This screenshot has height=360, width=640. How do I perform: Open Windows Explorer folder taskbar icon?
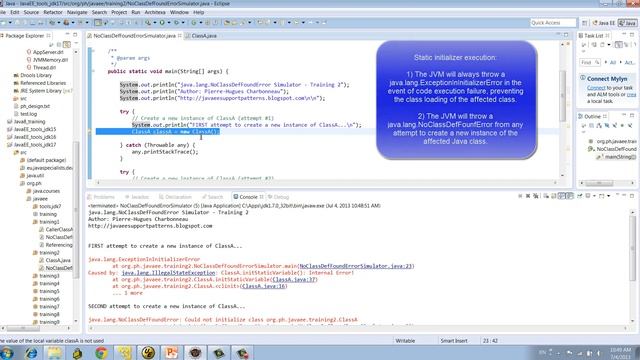tap(55, 353)
